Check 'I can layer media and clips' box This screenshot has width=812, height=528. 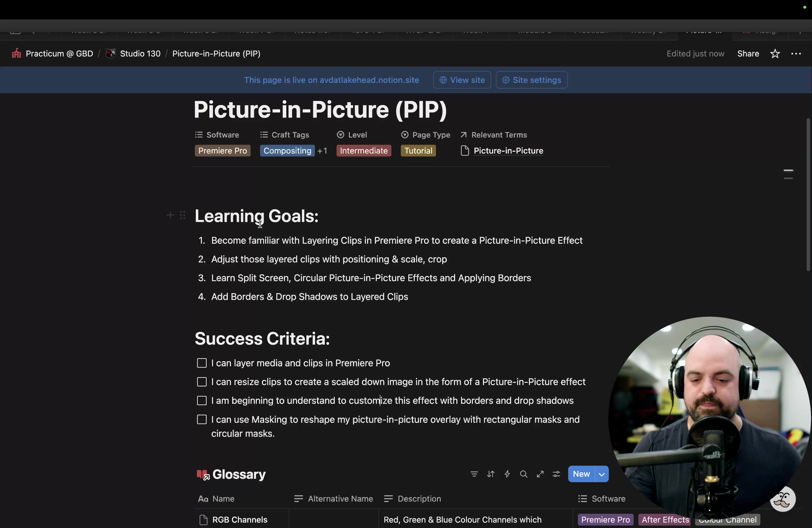tap(202, 363)
